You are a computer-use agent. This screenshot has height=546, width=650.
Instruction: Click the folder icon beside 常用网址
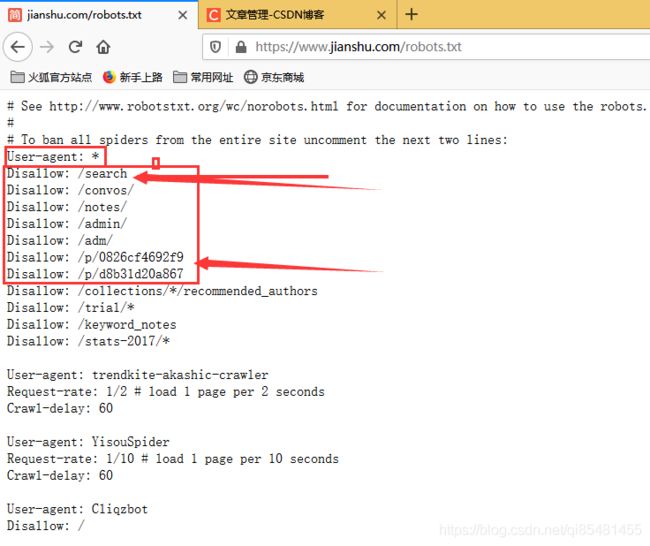coord(179,77)
